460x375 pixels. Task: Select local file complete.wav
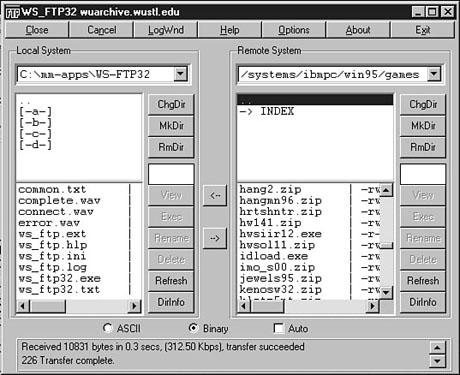(x=59, y=201)
